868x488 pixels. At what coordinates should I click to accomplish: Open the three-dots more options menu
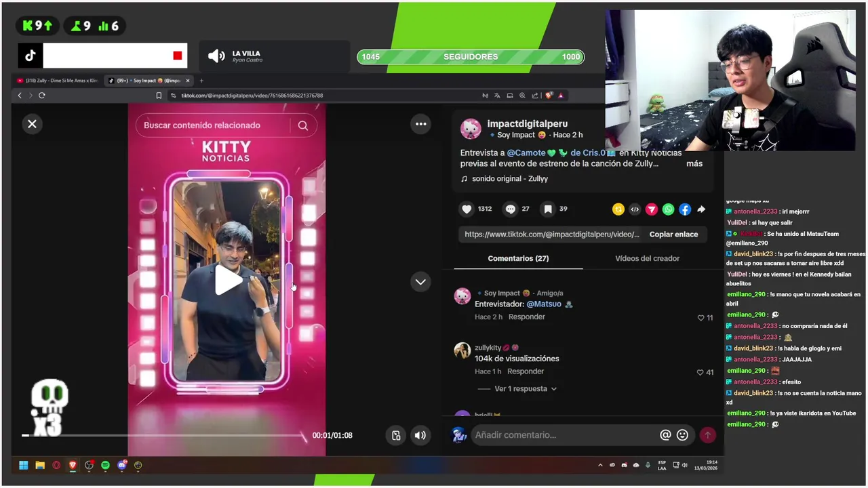pos(421,124)
